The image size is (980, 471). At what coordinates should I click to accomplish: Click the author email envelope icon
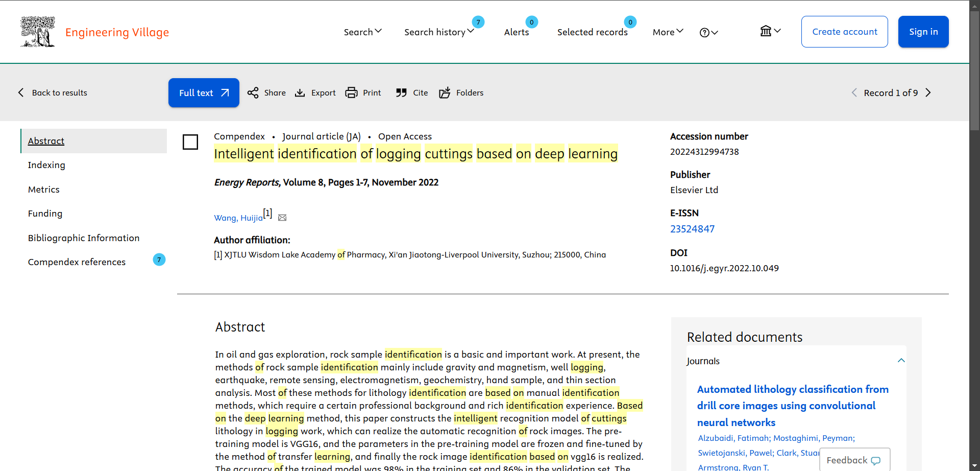click(282, 218)
